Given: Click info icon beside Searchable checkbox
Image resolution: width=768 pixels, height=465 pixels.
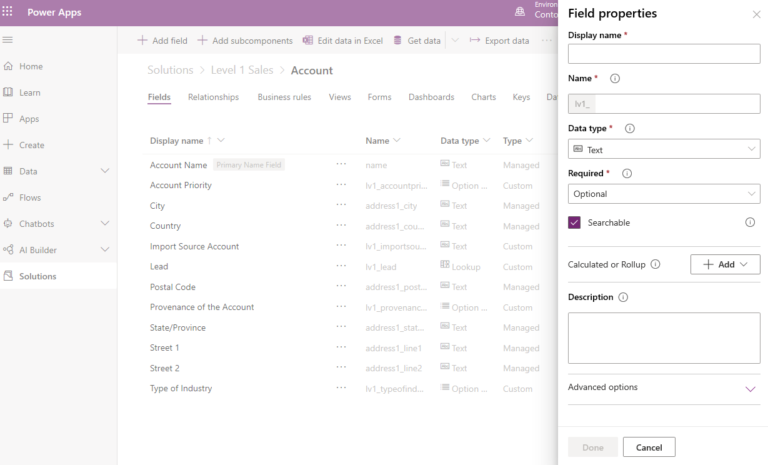Looking at the screenshot, I should click(x=750, y=222).
